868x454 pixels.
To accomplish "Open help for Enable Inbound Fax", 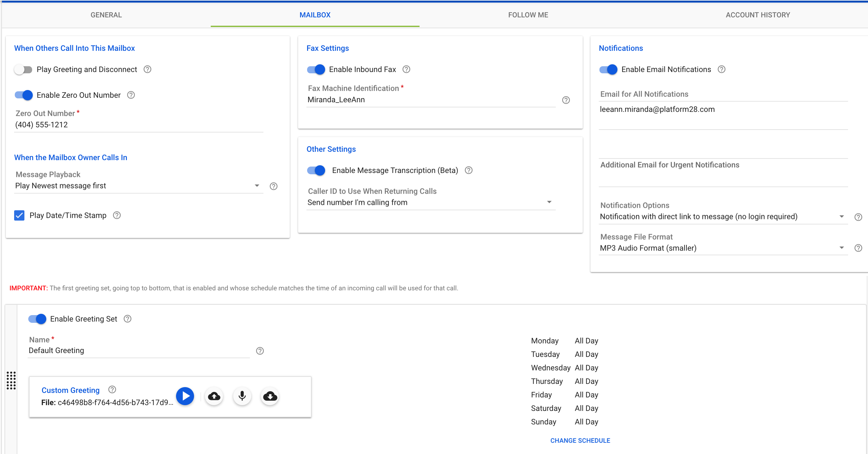I will (406, 69).
